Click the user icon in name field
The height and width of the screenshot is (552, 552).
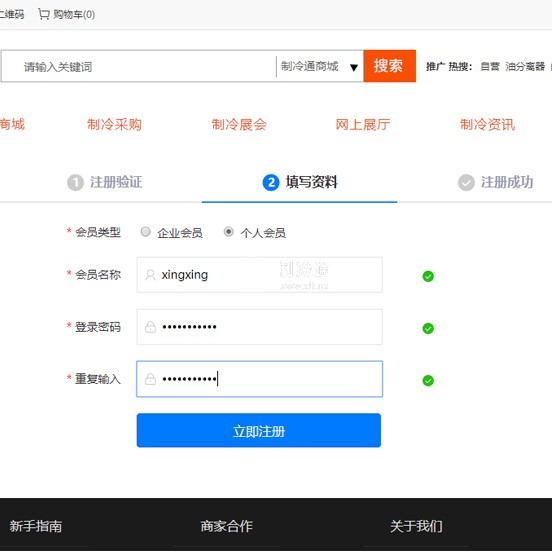click(150, 275)
